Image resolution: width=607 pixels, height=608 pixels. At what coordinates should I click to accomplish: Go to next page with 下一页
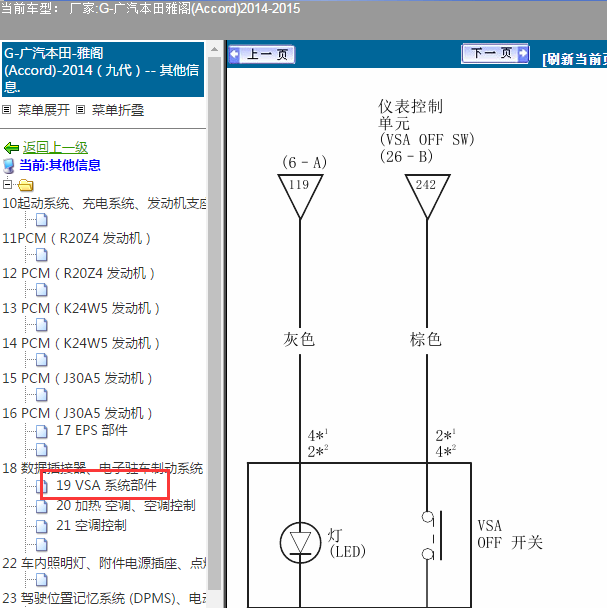[495, 53]
